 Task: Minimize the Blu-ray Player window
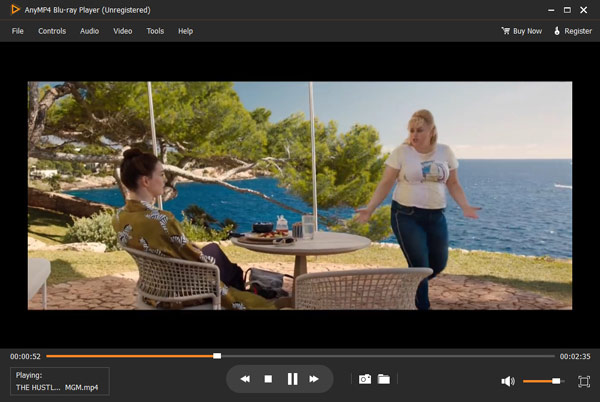point(551,10)
